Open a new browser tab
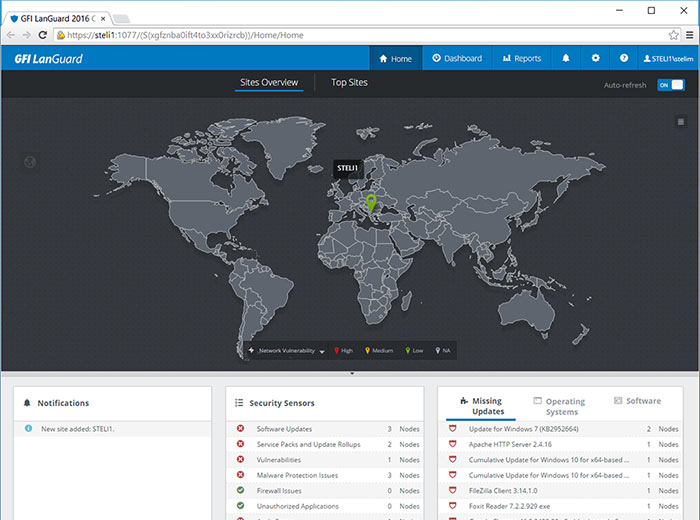Viewport: 700px width, 520px height. pyautogui.click(x=121, y=19)
